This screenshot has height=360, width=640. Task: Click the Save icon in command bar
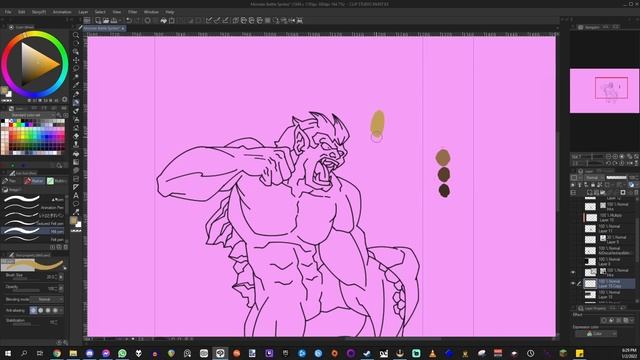pos(114,20)
